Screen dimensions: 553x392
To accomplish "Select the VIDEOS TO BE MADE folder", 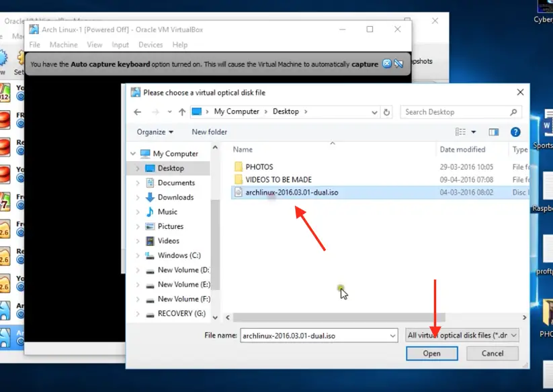I will tap(279, 180).
